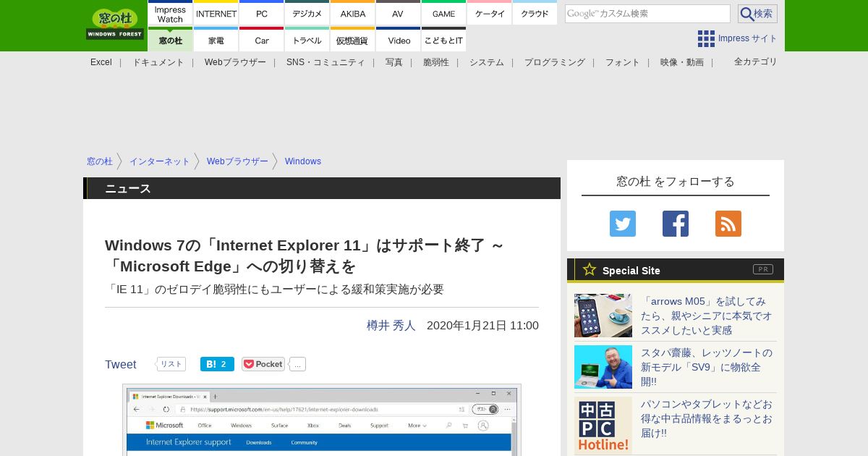This screenshot has height=456, width=868.
Task: Open the INTERNET Watch tab
Action: (216, 14)
